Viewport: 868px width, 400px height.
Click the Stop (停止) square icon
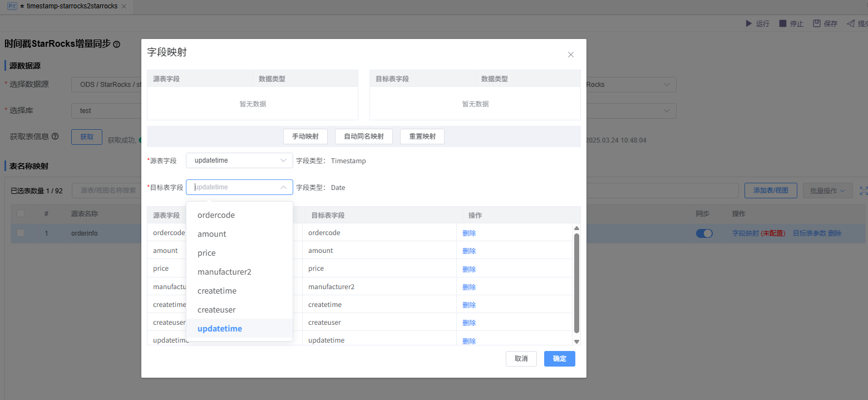pos(783,23)
